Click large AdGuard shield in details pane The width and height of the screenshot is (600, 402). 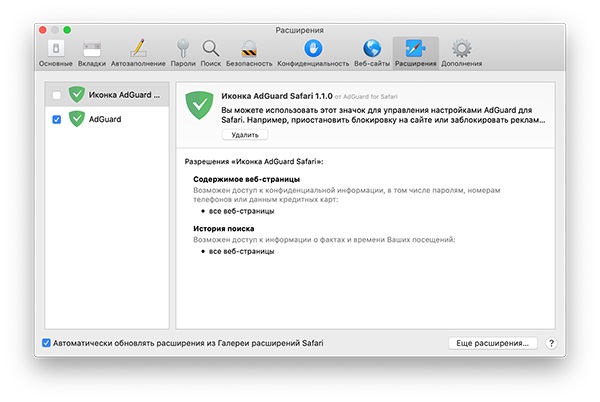point(199,105)
